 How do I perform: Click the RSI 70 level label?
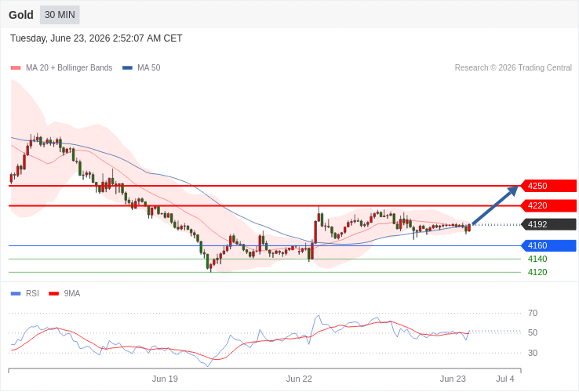pyautogui.click(x=533, y=314)
